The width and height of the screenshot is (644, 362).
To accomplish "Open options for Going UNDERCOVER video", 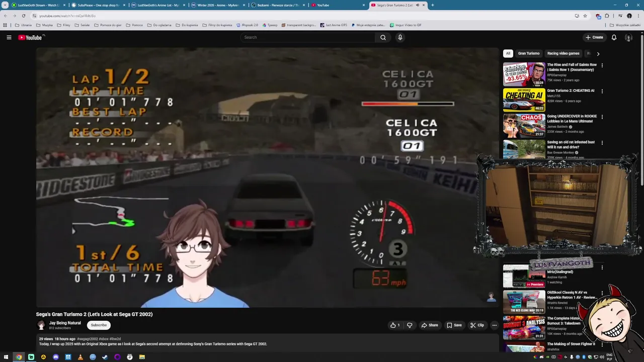I will [x=602, y=117].
